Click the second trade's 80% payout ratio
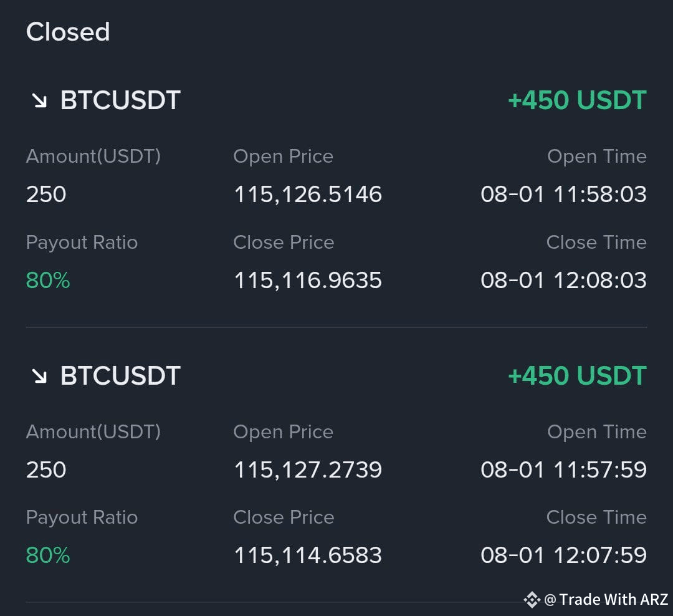 click(47, 555)
